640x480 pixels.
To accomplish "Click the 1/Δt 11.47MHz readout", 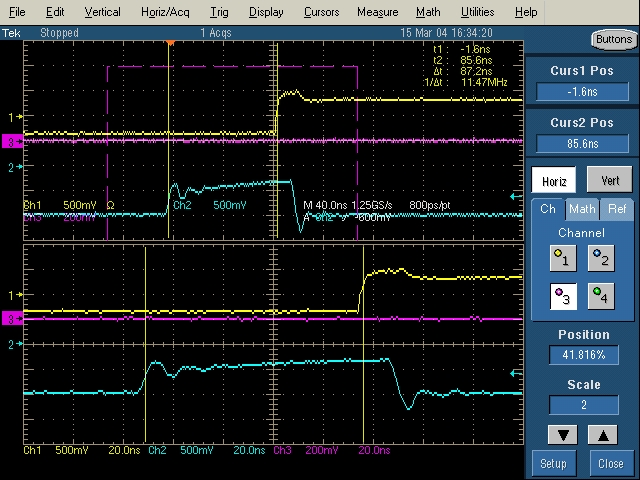I will click(x=465, y=82).
